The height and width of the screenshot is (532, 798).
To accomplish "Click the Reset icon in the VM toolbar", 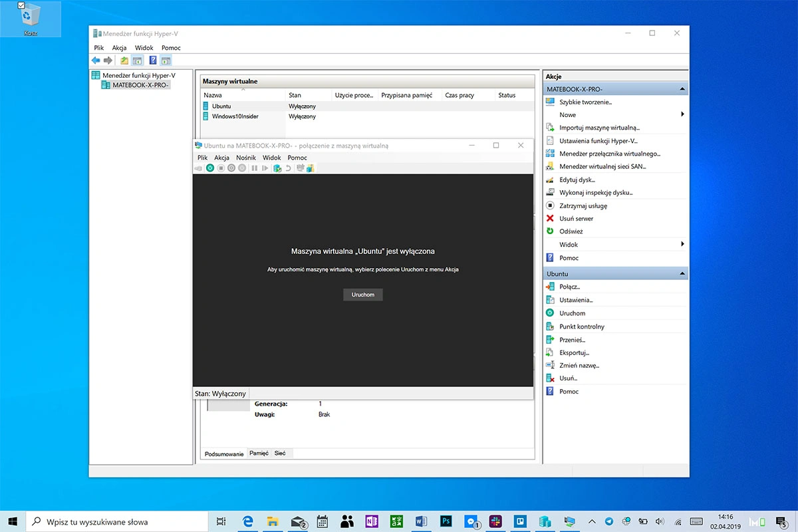I will 265,168.
